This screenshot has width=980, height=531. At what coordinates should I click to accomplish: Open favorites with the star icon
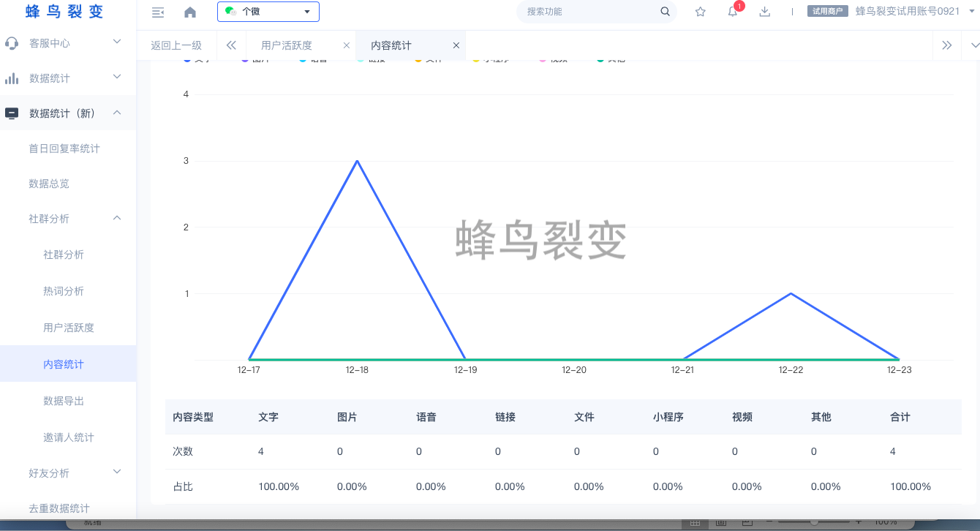(x=700, y=12)
